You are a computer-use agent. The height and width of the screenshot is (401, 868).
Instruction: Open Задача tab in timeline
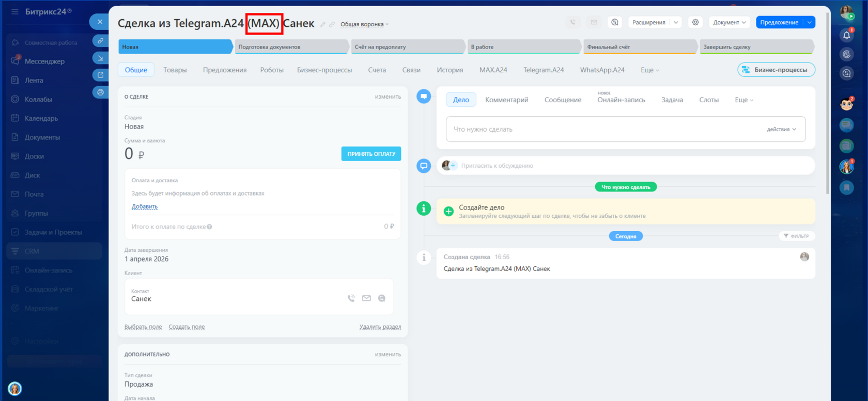pos(672,100)
